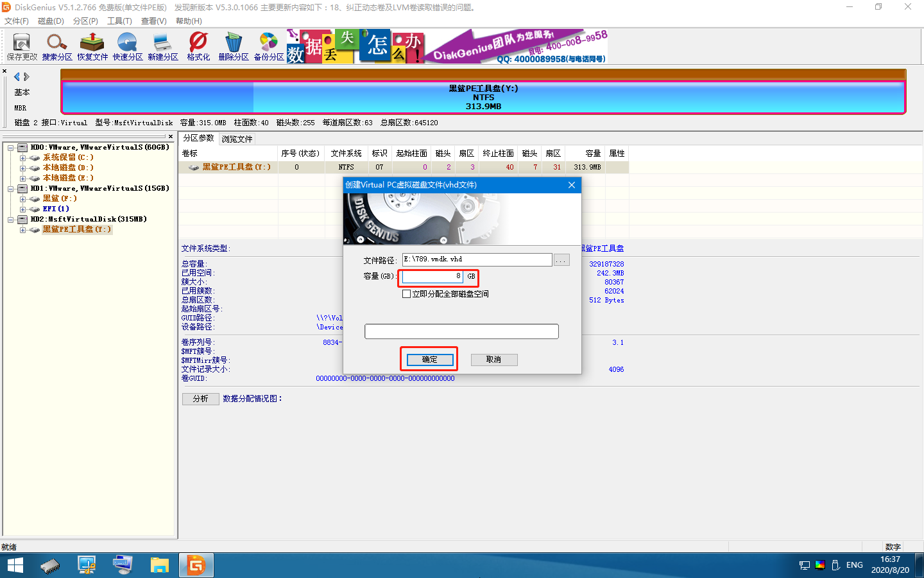The width and height of the screenshot is (924, 578).
Task: Open the View (查看) menu
Action: 153,21
